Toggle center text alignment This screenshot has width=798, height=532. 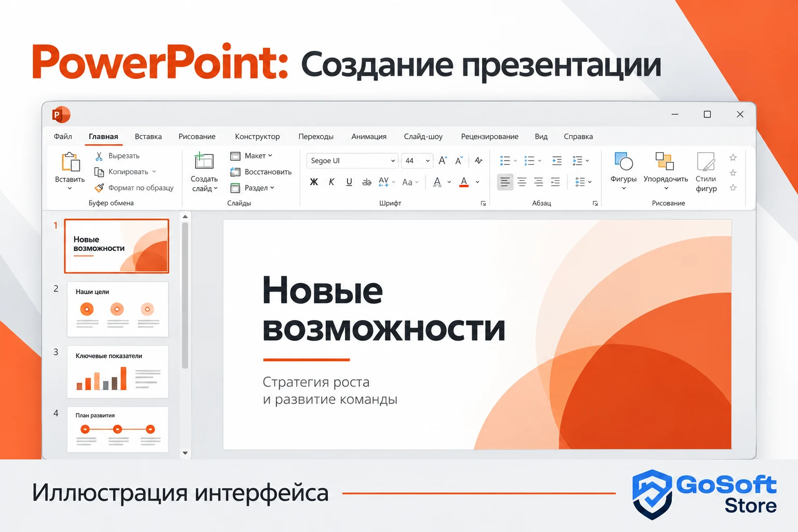click(522, 182)
